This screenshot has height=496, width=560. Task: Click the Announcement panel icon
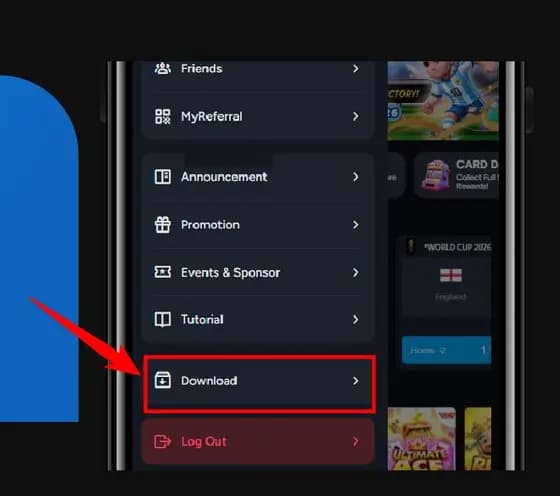tap(162, 177)
